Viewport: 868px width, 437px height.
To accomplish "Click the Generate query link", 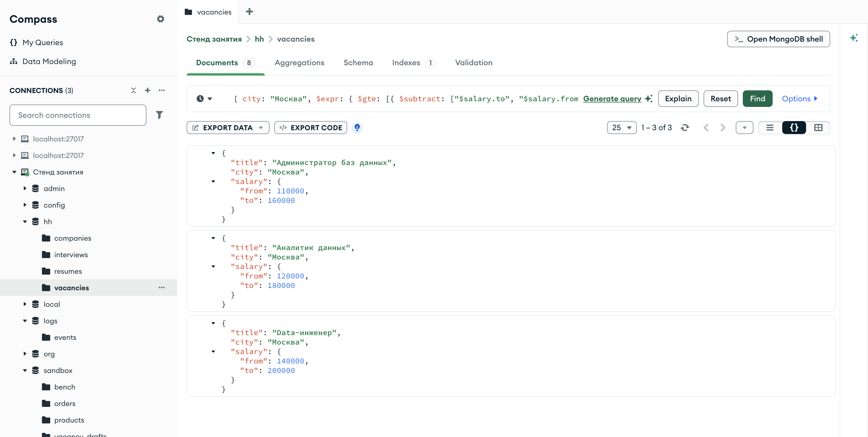I will [612, 98].
